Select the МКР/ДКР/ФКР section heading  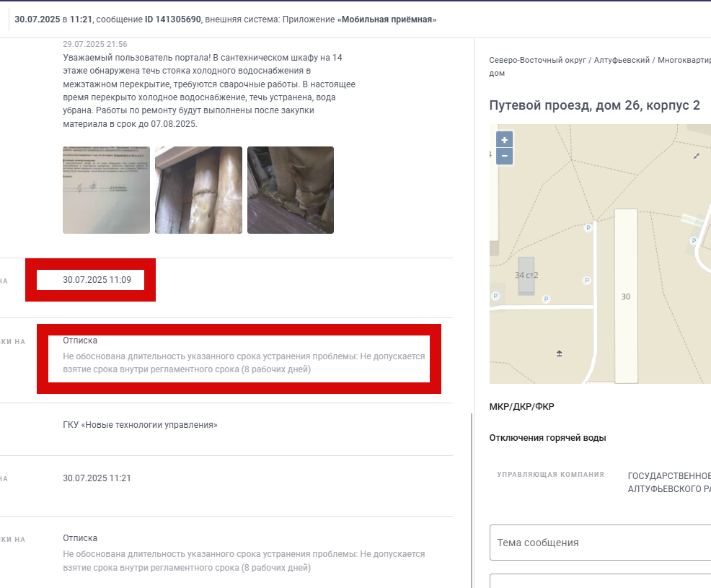click(521, 406)
